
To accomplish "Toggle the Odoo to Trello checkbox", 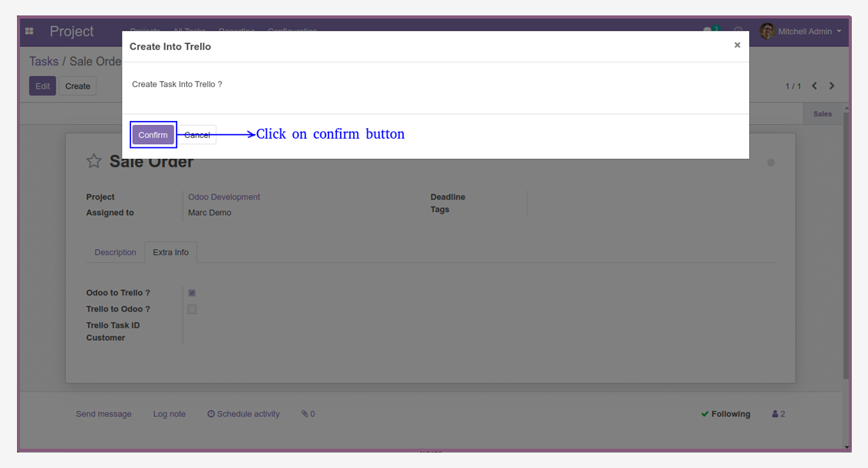I will click(x=192, y=293).
